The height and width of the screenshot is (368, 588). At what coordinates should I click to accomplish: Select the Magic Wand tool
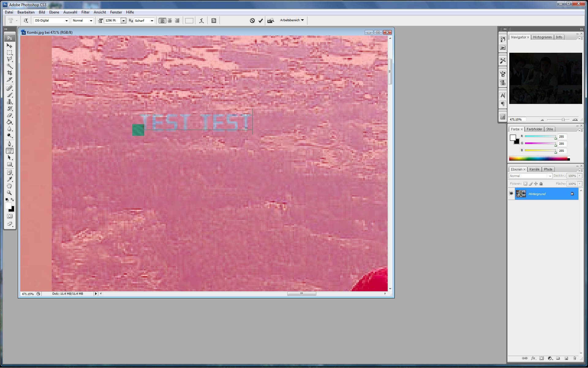(9, 66)
